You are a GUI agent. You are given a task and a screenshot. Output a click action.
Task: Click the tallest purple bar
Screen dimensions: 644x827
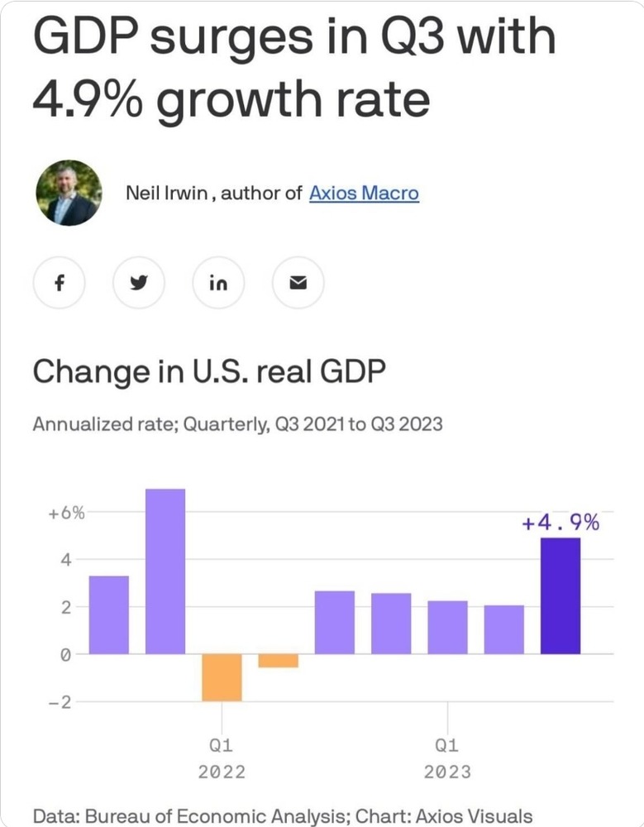[x=165, y=571]
